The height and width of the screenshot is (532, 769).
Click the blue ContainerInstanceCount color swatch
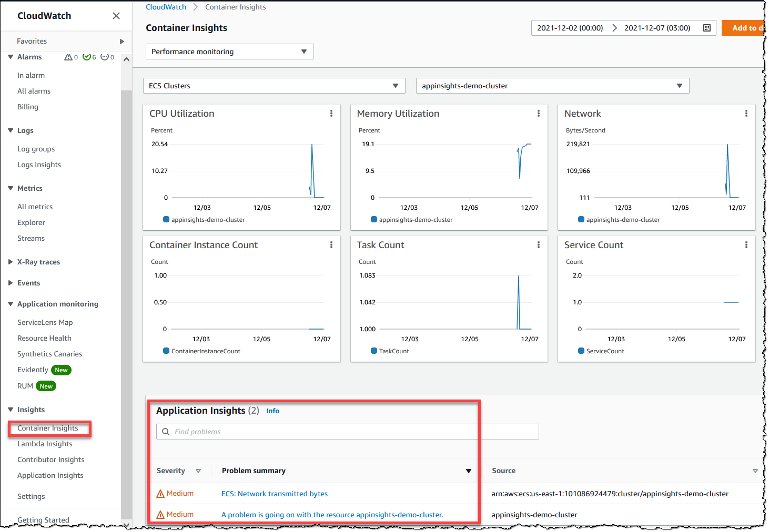[x=166, y=351]
